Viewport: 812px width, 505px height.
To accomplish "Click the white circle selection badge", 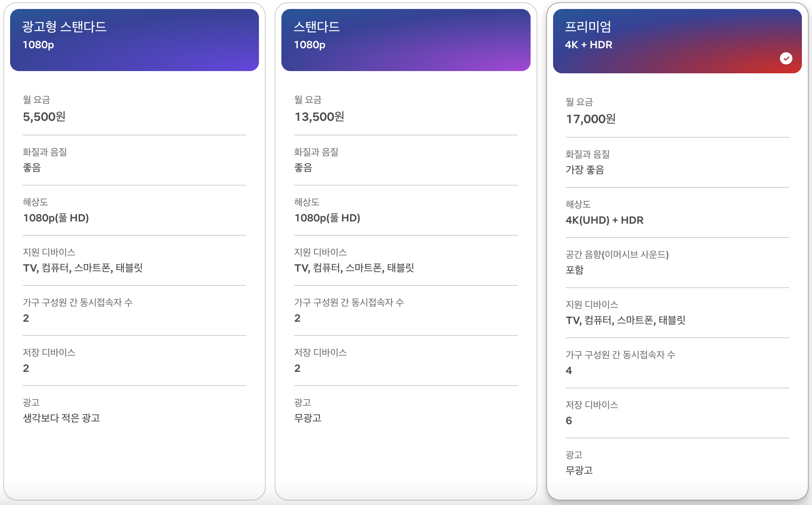I will pos(787,58).
